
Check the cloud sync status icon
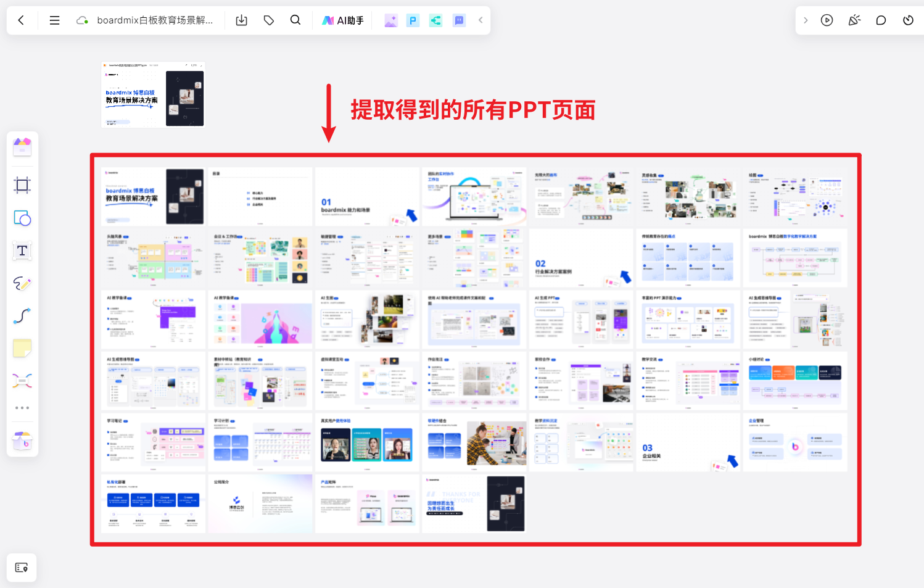81,20
